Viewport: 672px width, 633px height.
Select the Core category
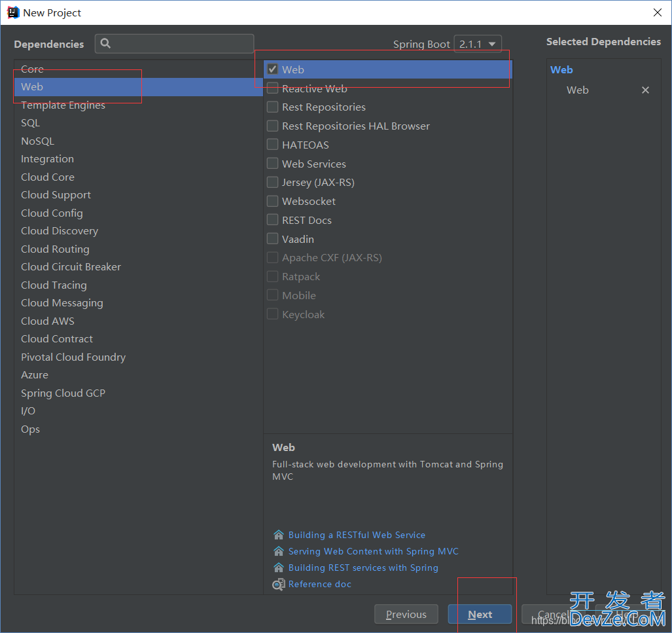pyautogui.click(x=139, y=69)
